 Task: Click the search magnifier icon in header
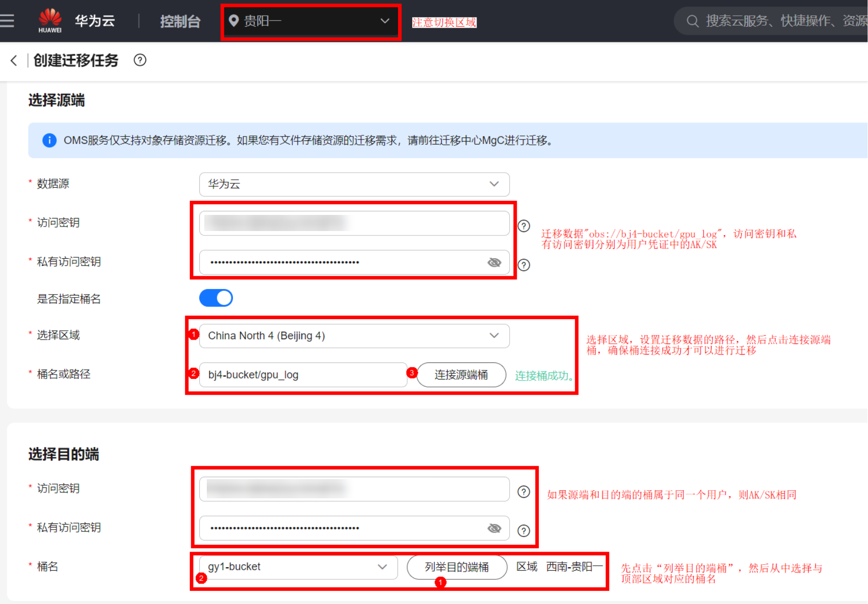[692, 21]
